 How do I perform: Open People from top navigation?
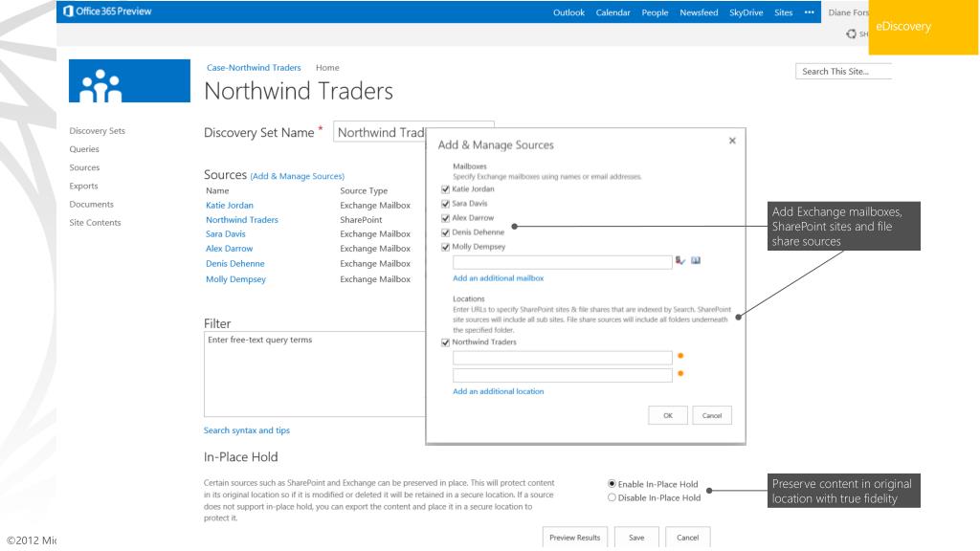(655, 12)
